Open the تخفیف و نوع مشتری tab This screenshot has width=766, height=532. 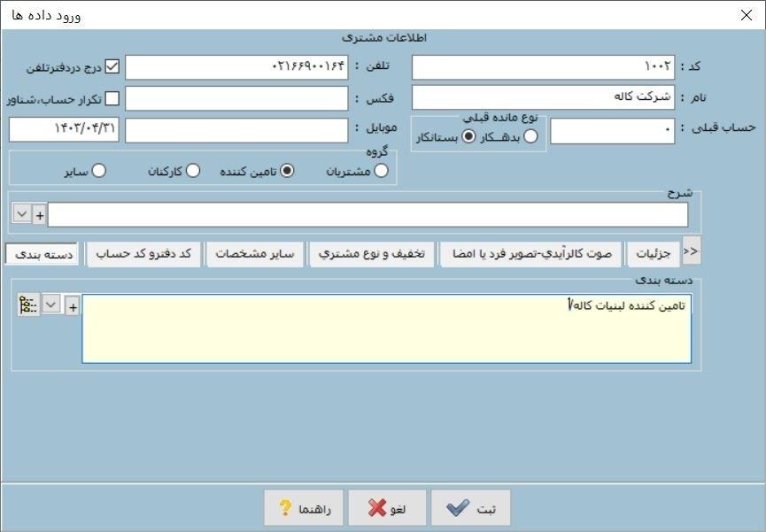[x=371, y=253]
